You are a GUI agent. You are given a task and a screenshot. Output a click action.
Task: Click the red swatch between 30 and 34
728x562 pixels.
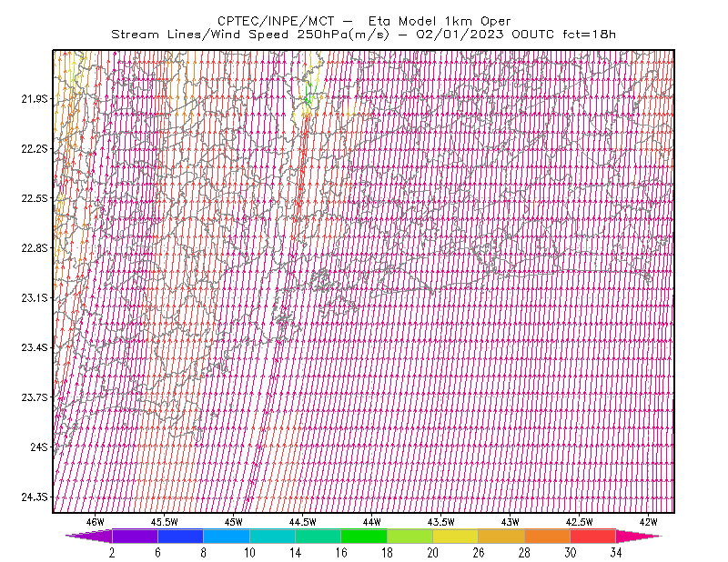(x=593, y=536)
